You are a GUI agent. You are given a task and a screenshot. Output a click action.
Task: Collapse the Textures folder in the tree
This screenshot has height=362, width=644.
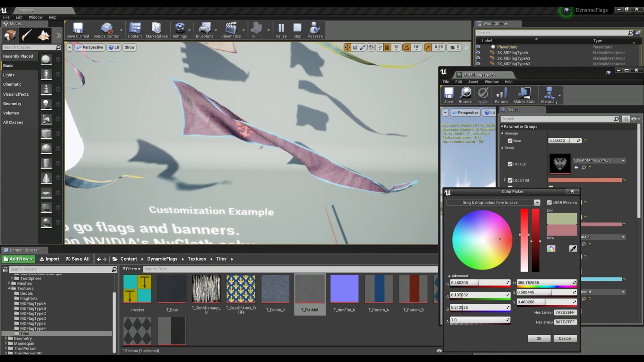(x=9, y=289)
